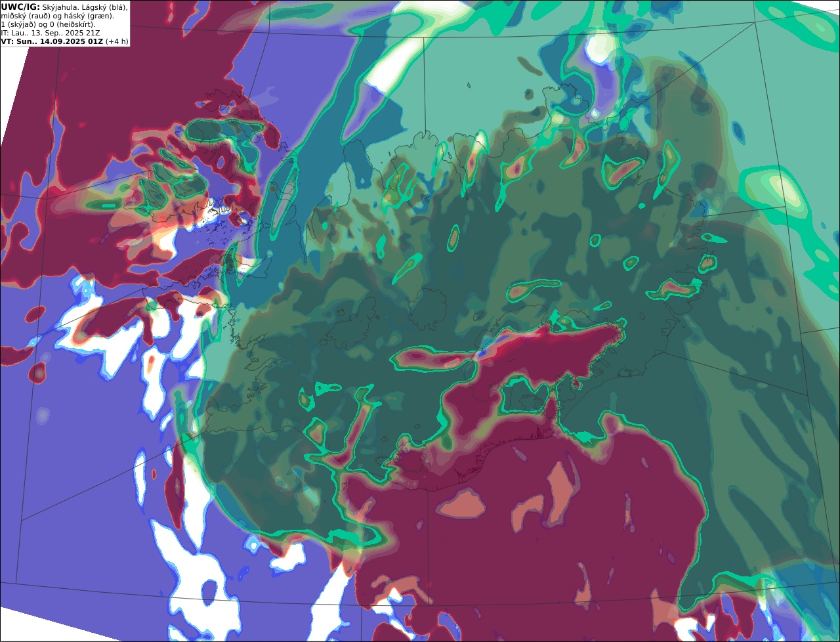The width and height of the screenshot is (840, 642).
Task: Click the 'IT: Lau.. 13. Sep.. 2025 21Z' line
Action: pos(51,33)
